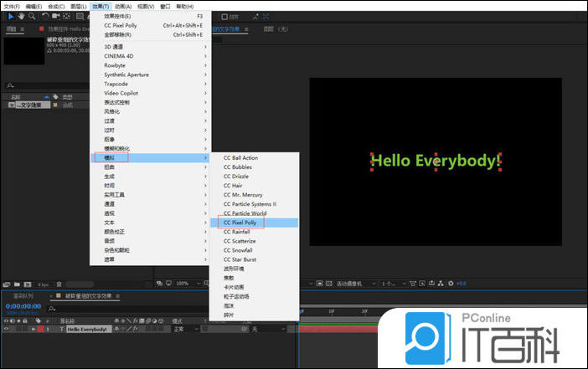The width and height of the screenshot is (588, 369).
Task: Switch to the 渲染队列 tab
Action: tap(23, 295)
